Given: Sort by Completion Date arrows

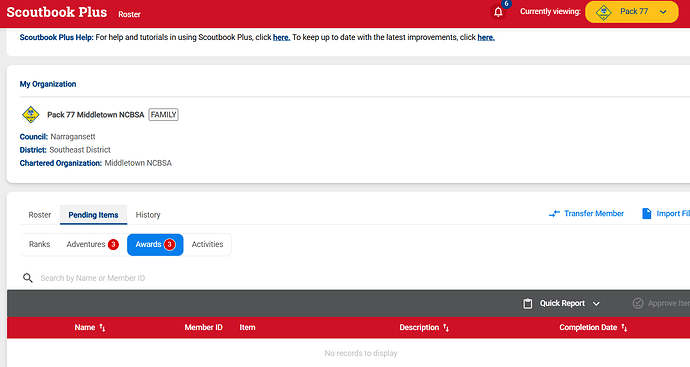Looking at the screenshot, I should [x=624, y=328].
